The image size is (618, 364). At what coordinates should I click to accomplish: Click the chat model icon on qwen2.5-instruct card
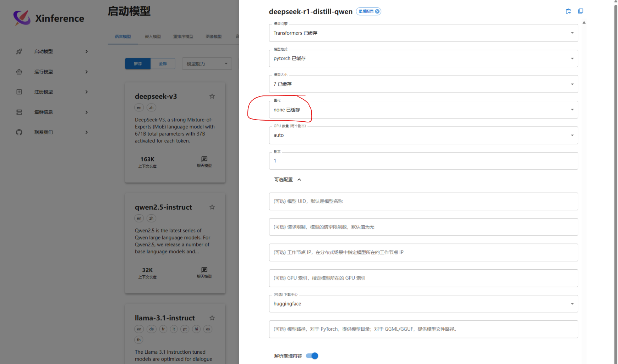coord(204,270)
